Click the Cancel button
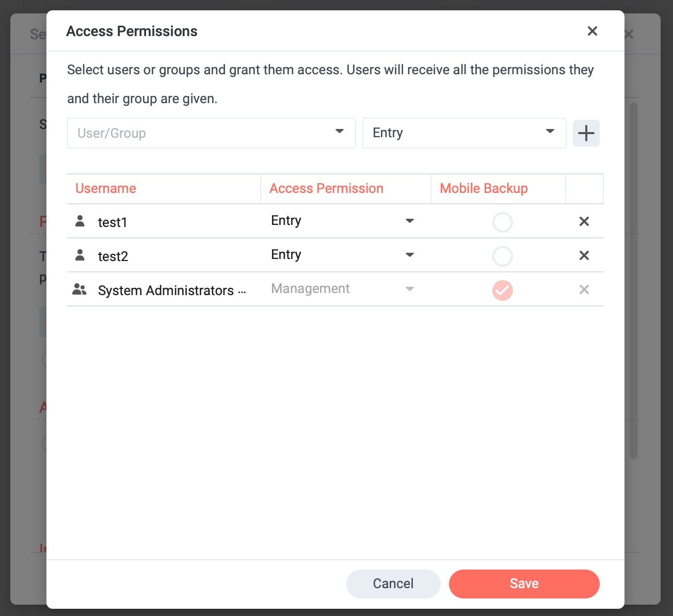Screen dimensions: 673x616 pyautogui.click(x=393, y=583)
